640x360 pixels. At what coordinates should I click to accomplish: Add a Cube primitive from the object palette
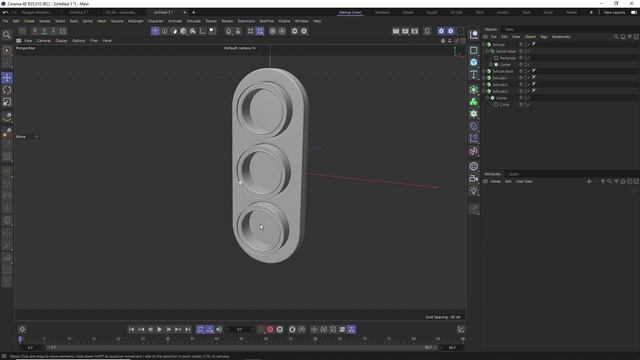(473, 62)
